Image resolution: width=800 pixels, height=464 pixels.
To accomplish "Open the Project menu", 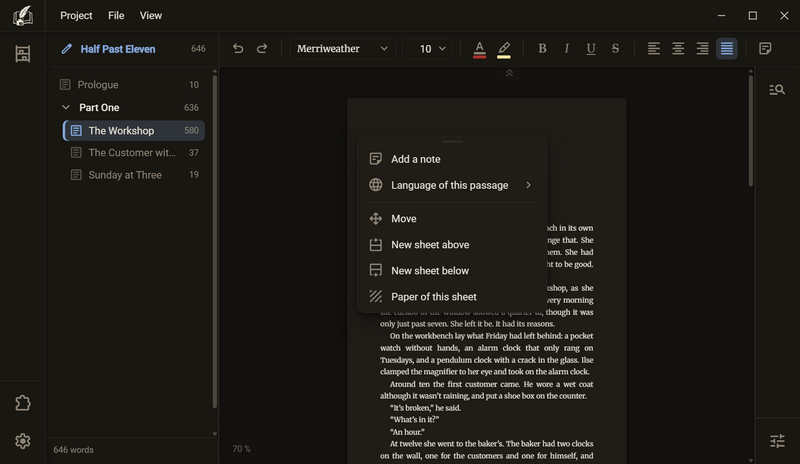I will [x=76, y=15].
